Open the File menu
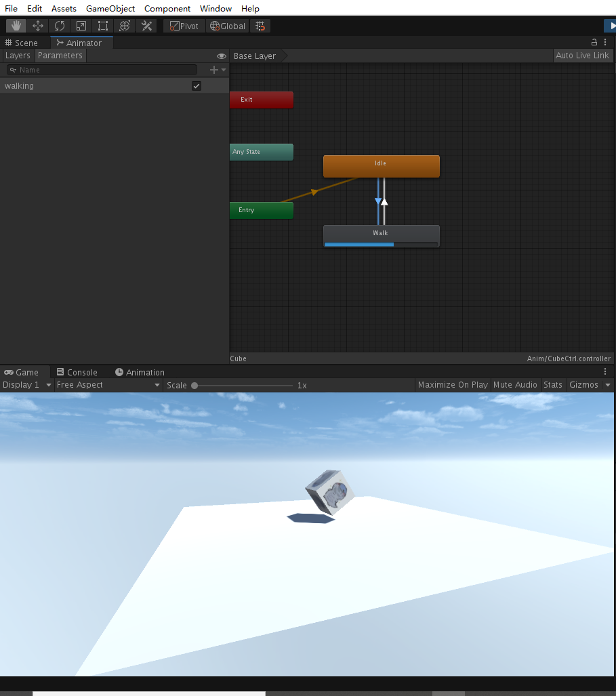This screenshot has height=696, width=616. (11, 8)
